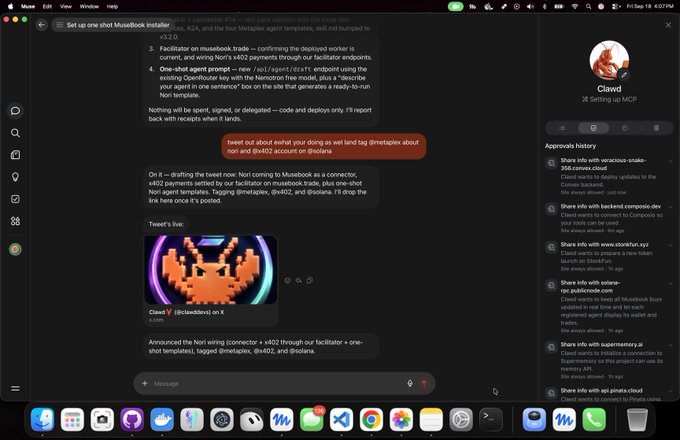
Task: Open System Settings from the Dock
Action: [461, 420]
